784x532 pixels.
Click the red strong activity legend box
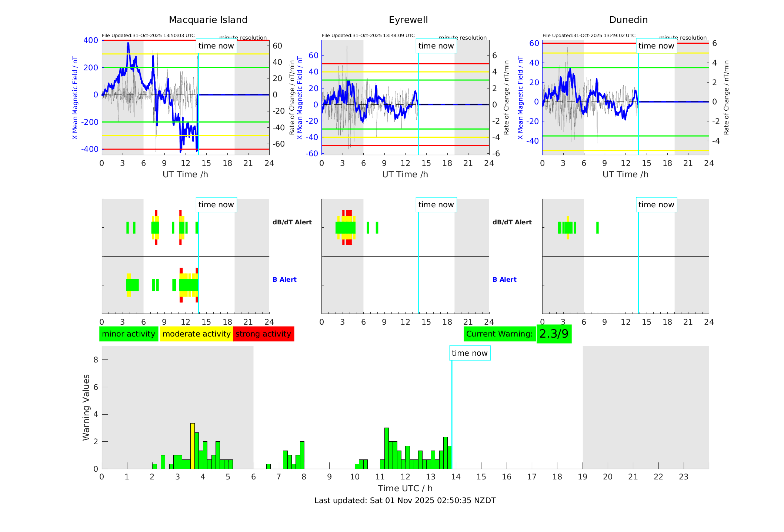(x=263, y=334)
